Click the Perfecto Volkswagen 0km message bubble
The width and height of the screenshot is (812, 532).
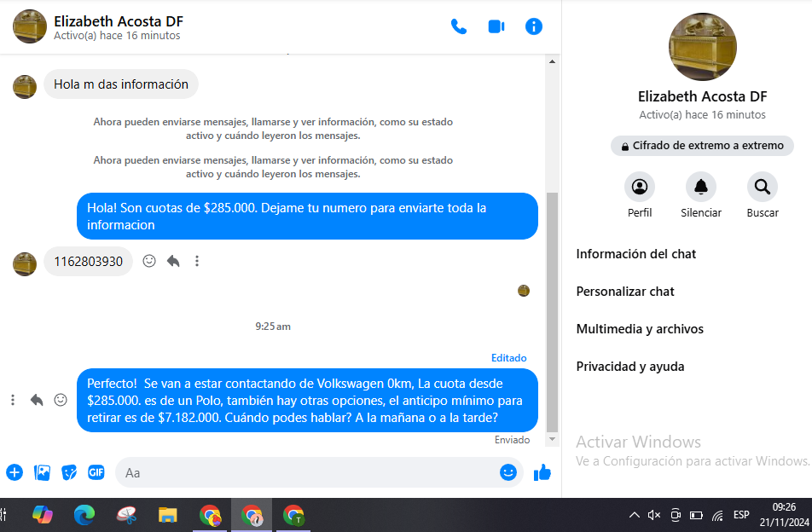(307, 401)
